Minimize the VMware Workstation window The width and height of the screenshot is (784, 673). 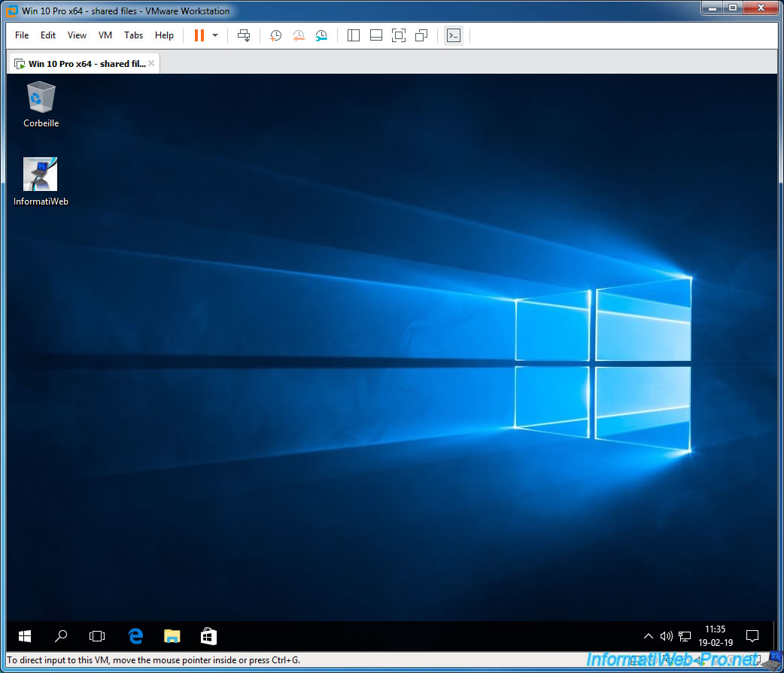[713, 8]
